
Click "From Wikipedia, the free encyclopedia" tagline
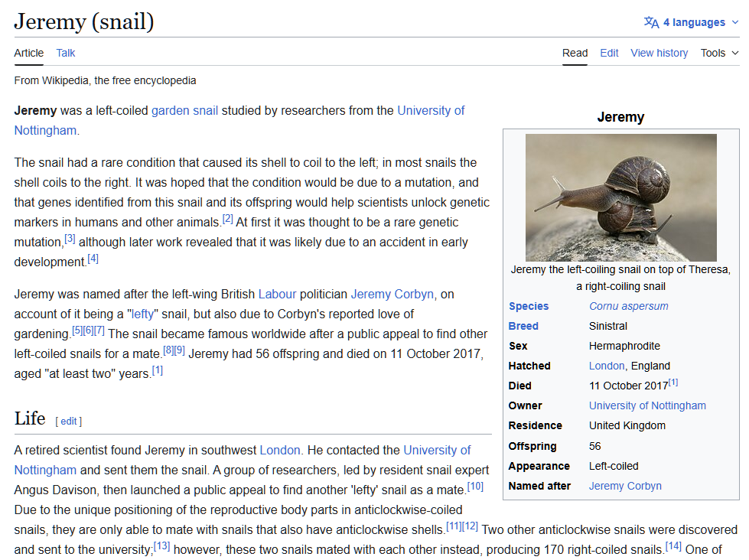[x=105, y=80]
